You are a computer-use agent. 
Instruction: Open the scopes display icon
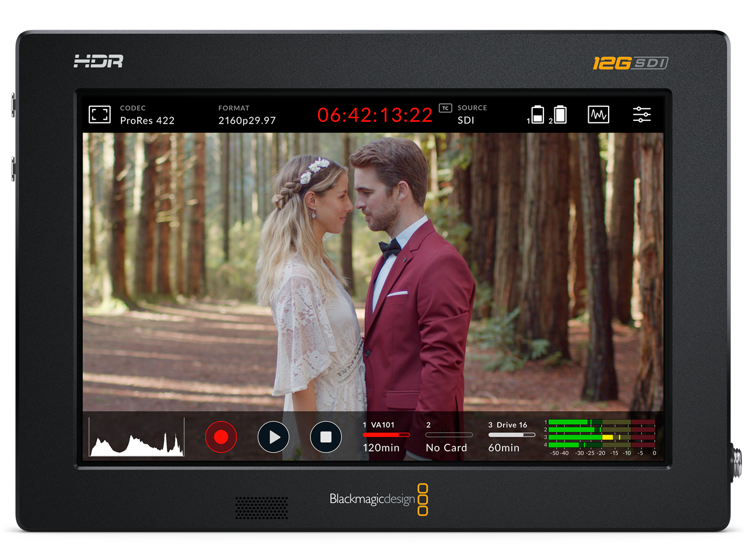(599, 115)
